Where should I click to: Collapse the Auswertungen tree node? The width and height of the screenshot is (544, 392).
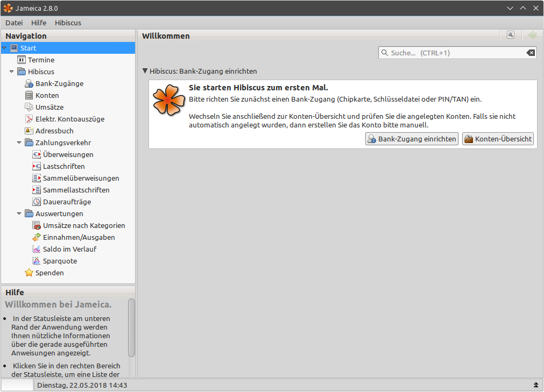click(19, 213)
